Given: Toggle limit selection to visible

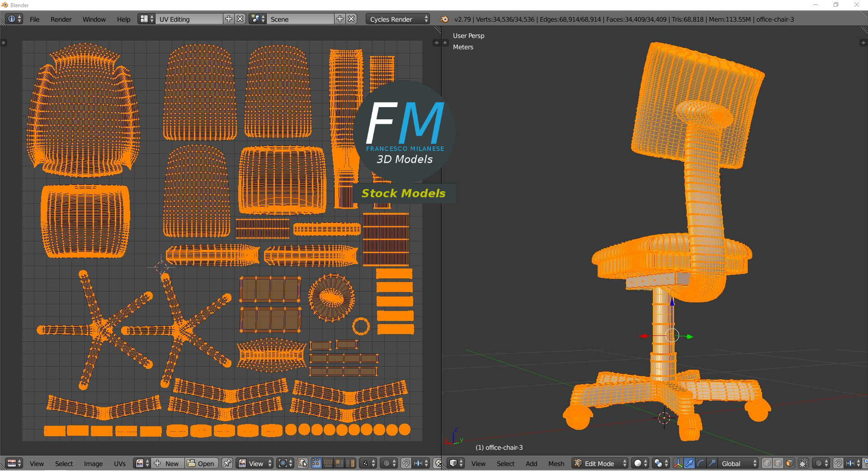Looking at the screenshot, I should (803, 463).
